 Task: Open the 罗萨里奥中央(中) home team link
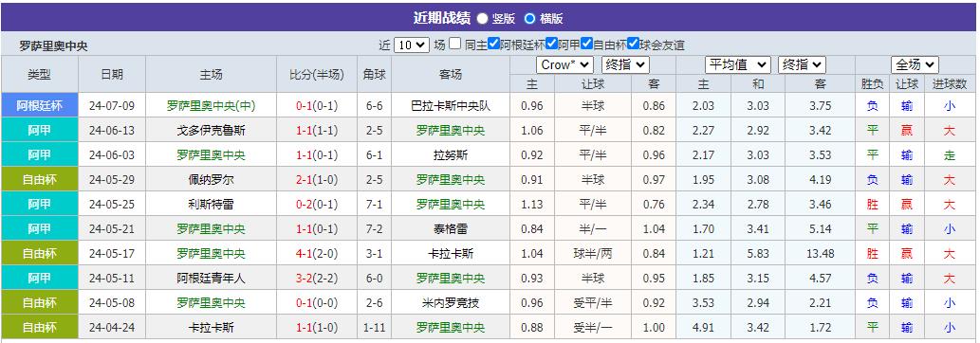(x=211, y=105)
